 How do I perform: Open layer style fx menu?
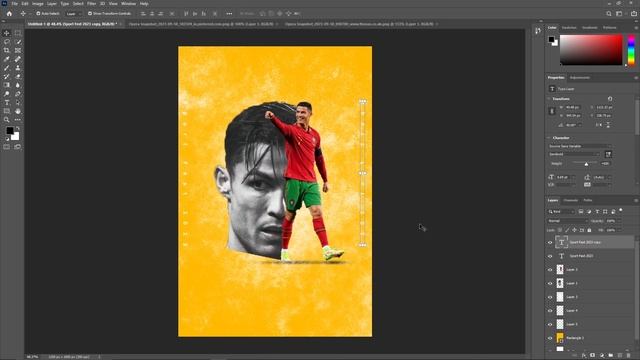584,356
